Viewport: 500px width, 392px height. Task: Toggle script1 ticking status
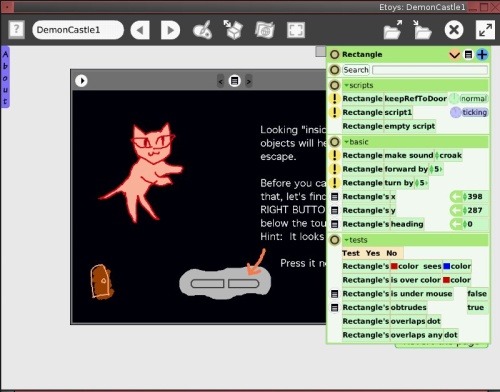pos(474,112)
